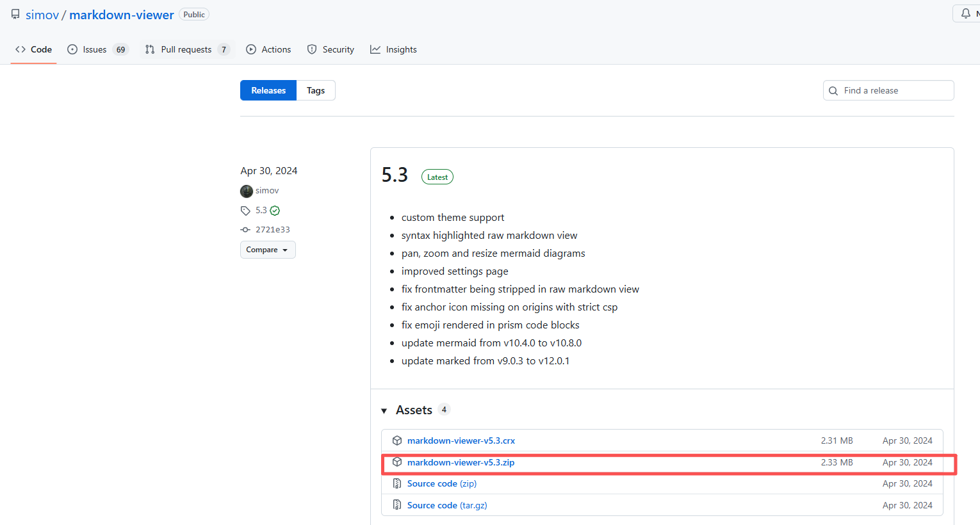Click the file icon for Source code (zip)
Screen dimensions: 980x525
(397, 483)
